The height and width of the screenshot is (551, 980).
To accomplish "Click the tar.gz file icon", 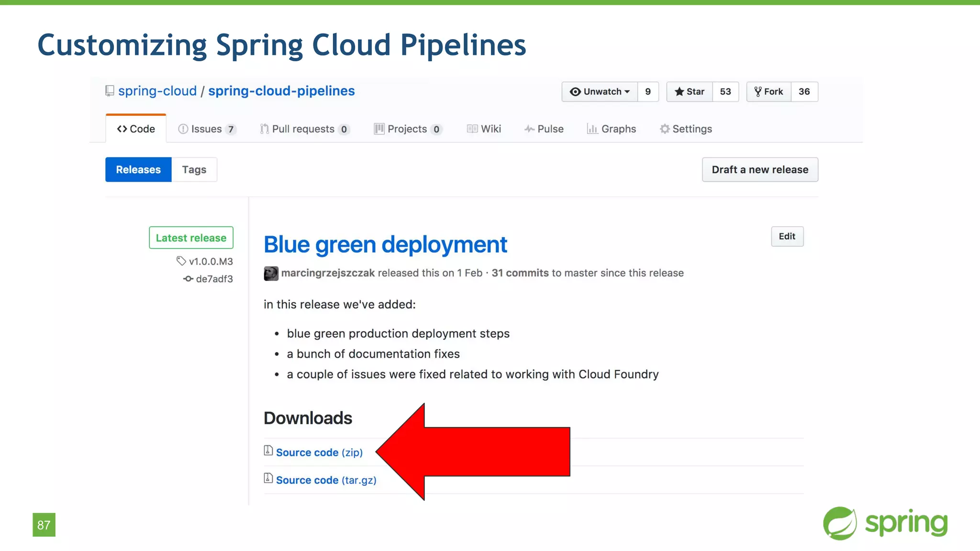I will click(x=268, y=478).
